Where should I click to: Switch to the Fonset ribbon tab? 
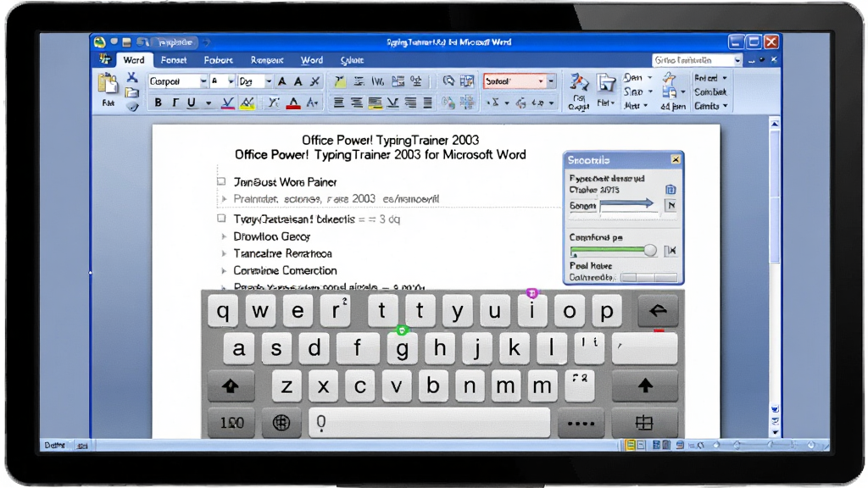174,60
